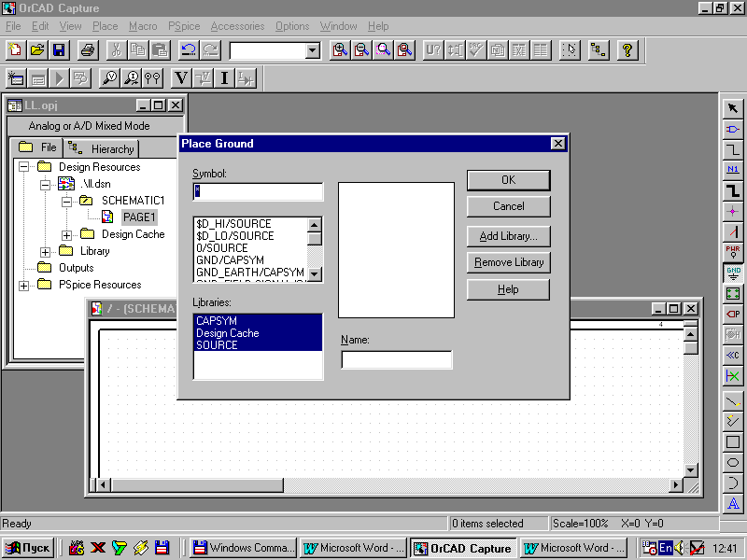Select the Place Power PWR tool
This screenshot has height=560, width=747.
733,252
